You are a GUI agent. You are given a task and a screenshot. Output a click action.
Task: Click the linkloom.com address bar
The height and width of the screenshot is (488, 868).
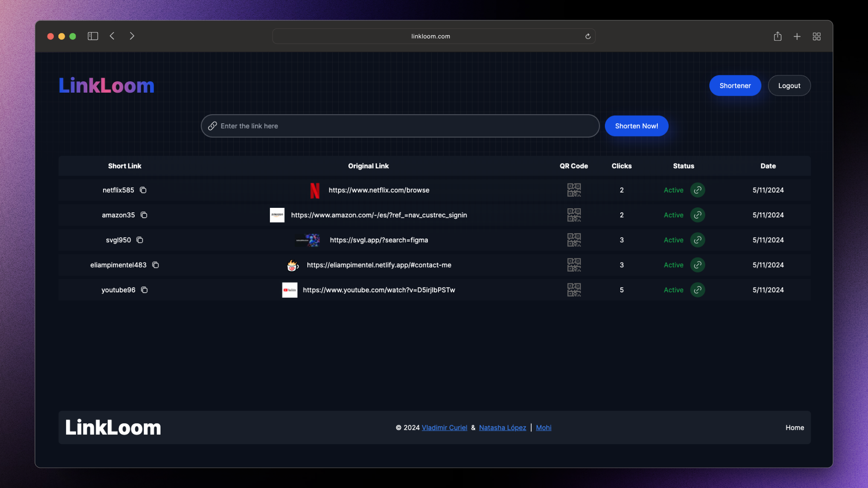coord(434,36)
